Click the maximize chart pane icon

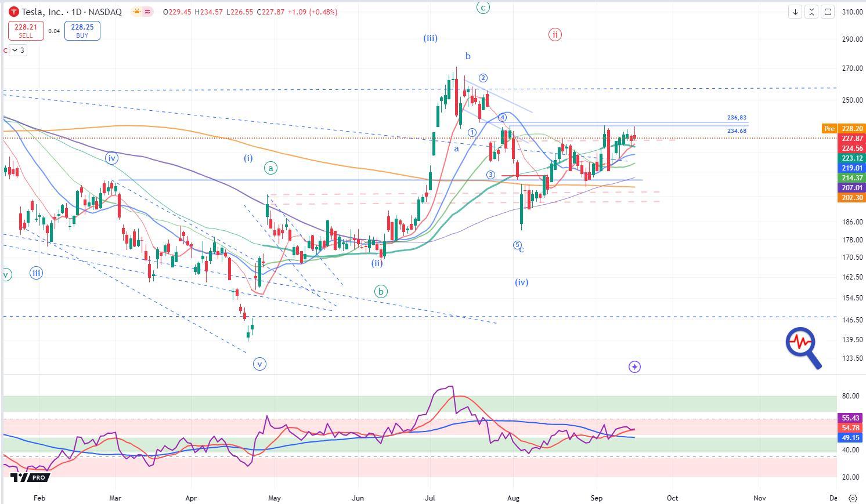coord(828,12)
